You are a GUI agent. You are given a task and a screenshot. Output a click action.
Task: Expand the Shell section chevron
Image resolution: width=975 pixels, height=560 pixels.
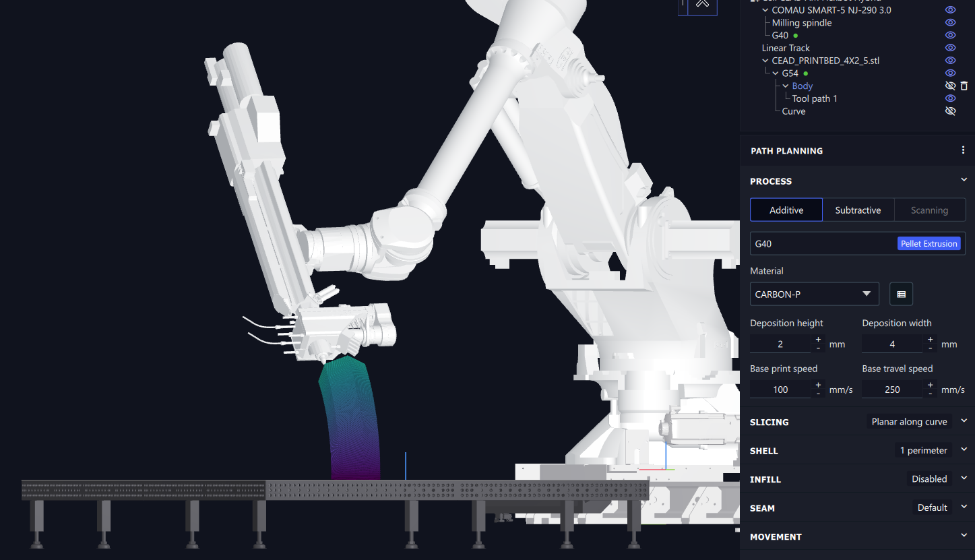click(964, 449)
